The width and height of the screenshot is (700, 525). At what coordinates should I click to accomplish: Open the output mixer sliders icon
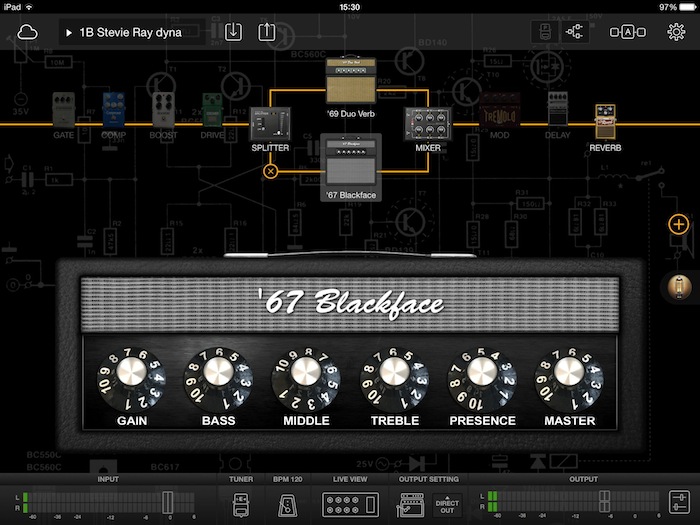tap(679, 503)
